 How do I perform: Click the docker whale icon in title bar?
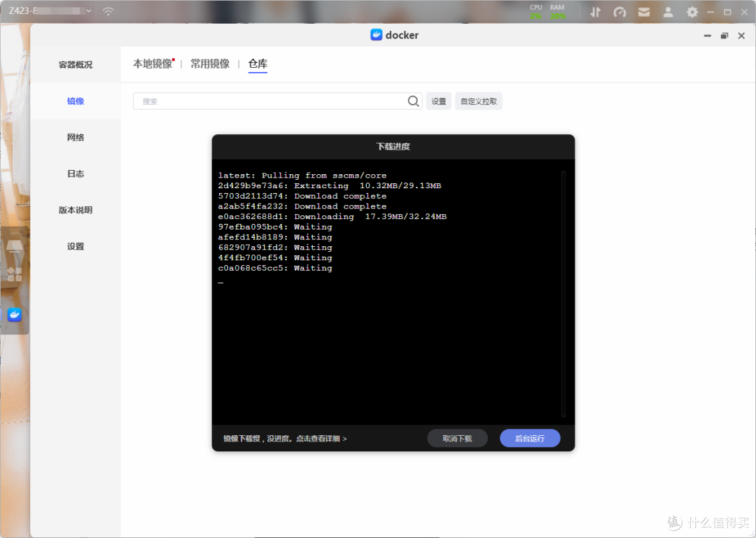(376, 35)
